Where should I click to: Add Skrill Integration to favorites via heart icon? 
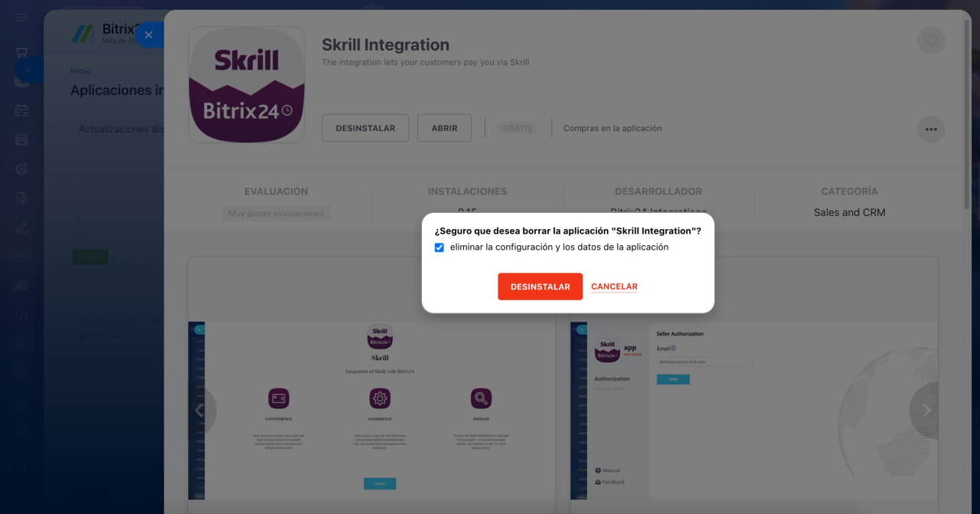coord(931,41)
